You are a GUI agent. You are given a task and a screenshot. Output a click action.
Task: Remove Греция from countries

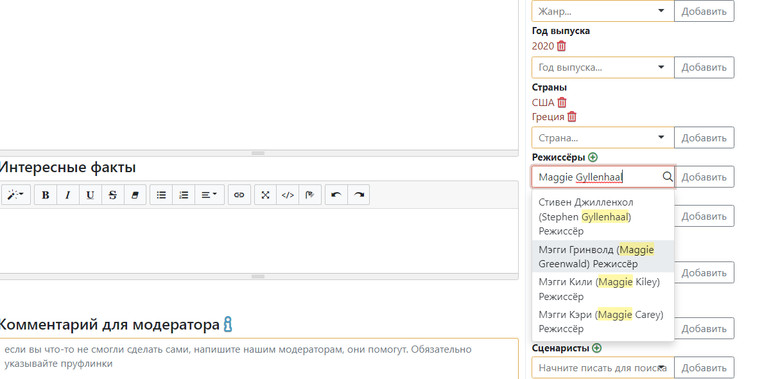[572, 117]
